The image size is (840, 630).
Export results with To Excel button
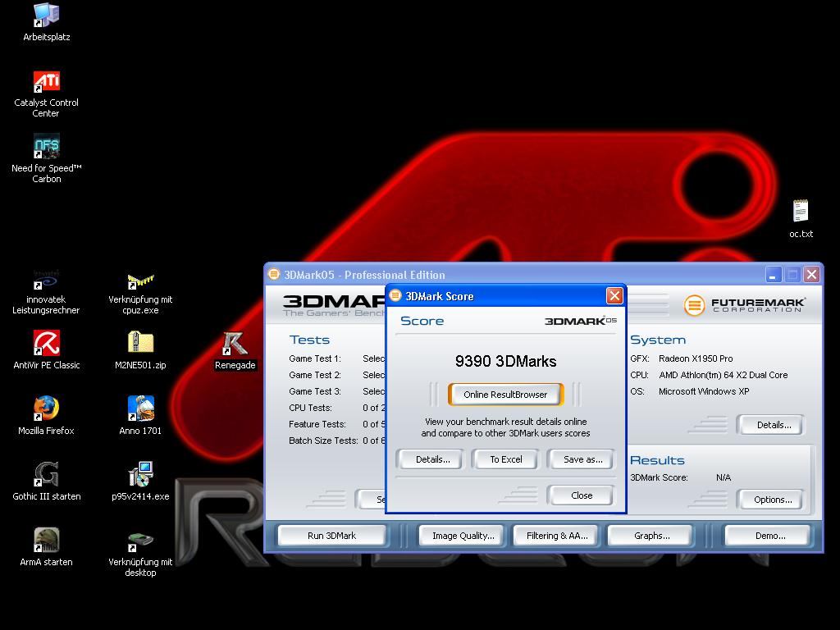(505, 459)
